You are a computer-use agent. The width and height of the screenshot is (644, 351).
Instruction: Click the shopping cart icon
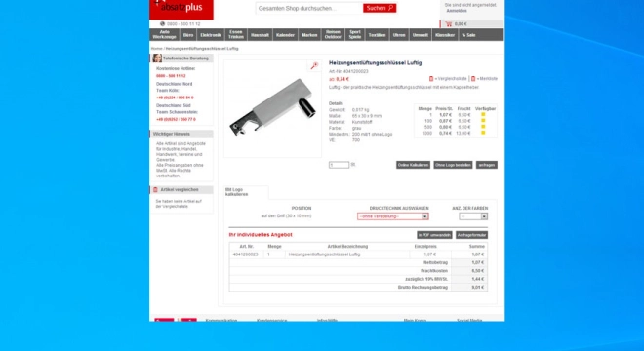click(448, 24)
